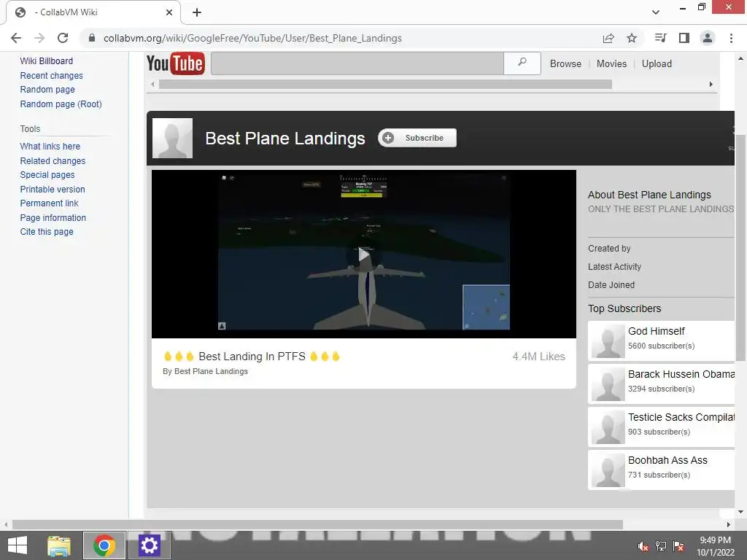Viewport: 747px width, 560px height.
Task: Click the YouTube logo
Action: click(x=176, y=64)
